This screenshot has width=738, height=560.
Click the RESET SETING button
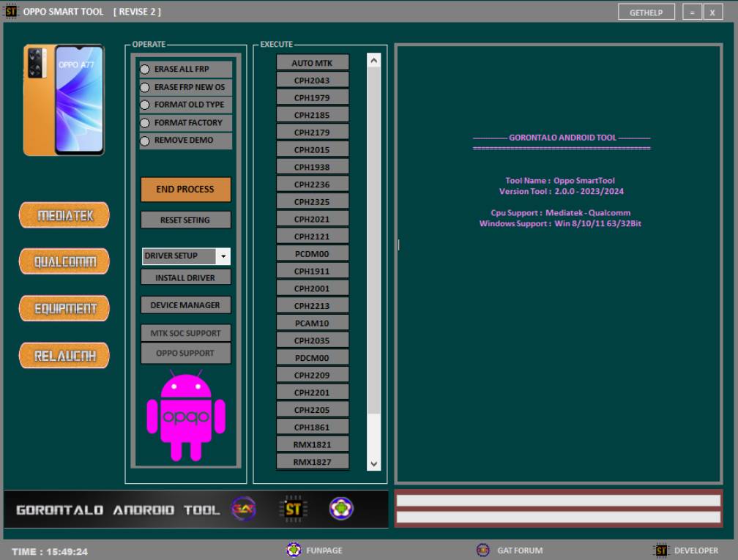[185, 220]
